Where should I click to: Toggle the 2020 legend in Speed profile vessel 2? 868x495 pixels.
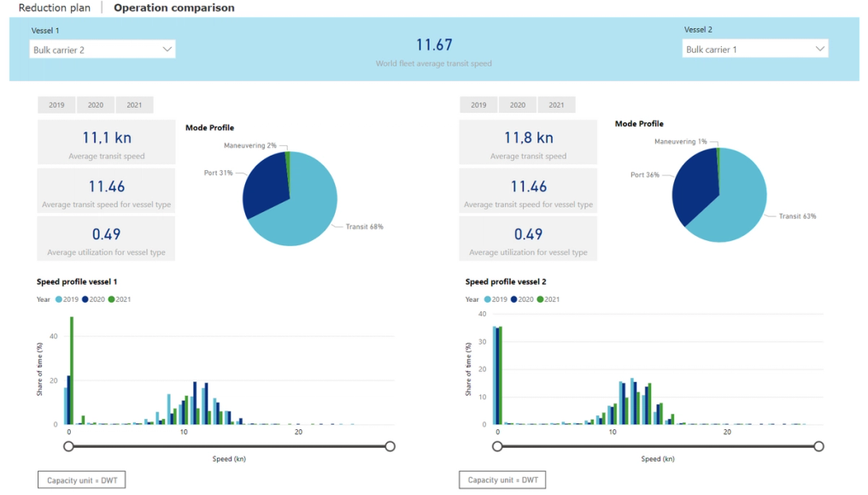520,299
